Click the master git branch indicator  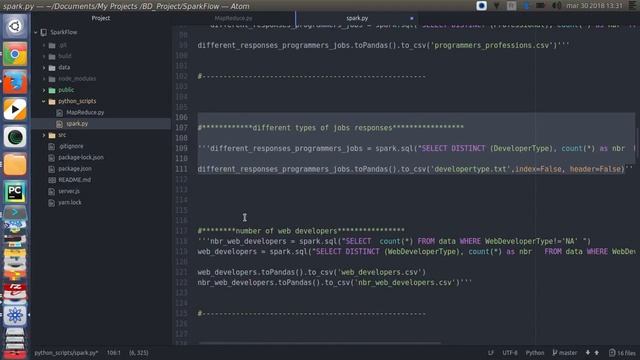pyautogui.click(x=565, y=353)
